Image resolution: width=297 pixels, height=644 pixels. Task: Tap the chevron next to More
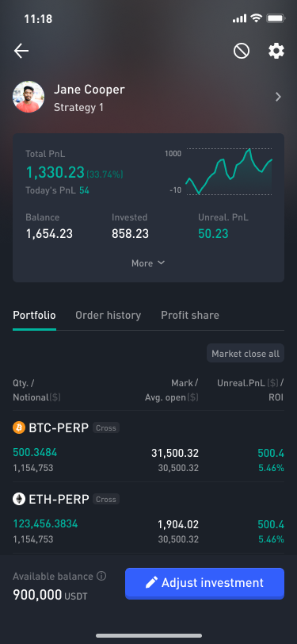point(162,263)
